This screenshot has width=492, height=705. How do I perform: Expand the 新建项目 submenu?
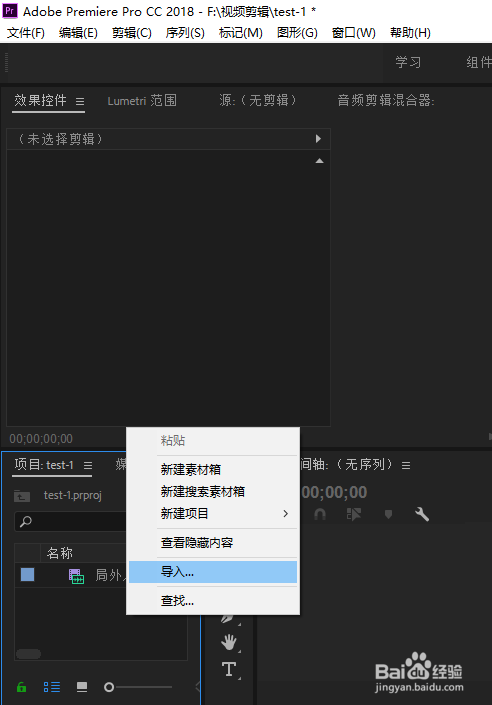pyautogui.click(x=213, y=513)
